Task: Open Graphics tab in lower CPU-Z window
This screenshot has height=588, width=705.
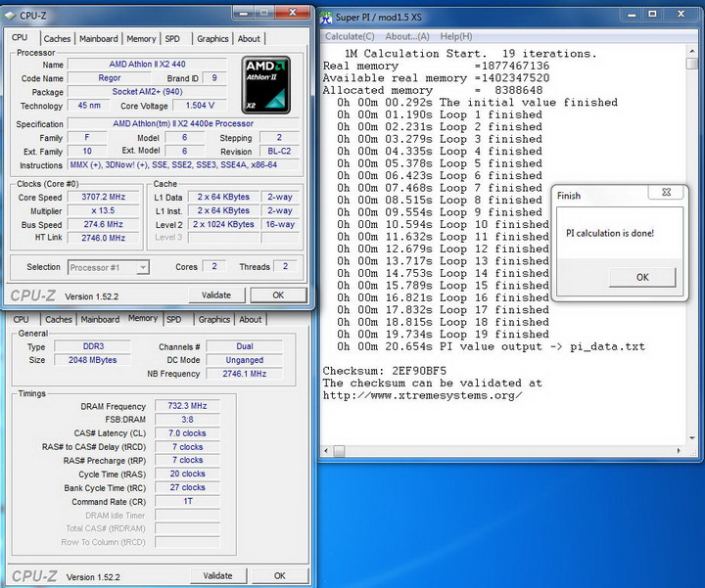Action: [213, 319]
